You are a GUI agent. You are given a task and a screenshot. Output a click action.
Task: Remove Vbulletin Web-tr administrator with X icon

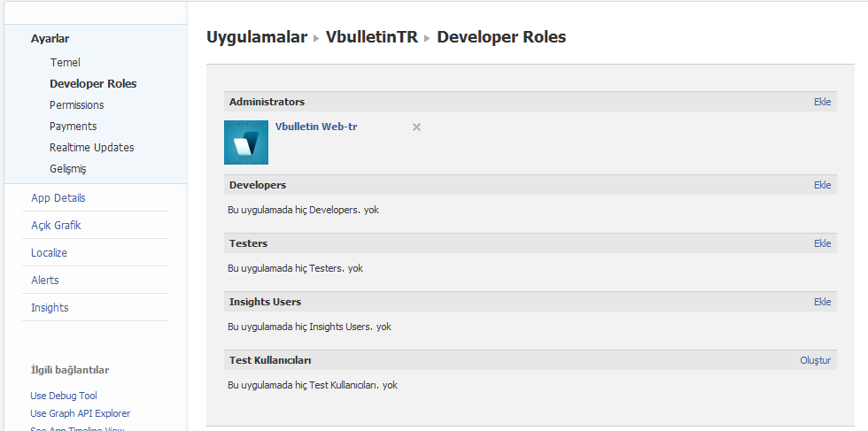click(x=416, y=127)
